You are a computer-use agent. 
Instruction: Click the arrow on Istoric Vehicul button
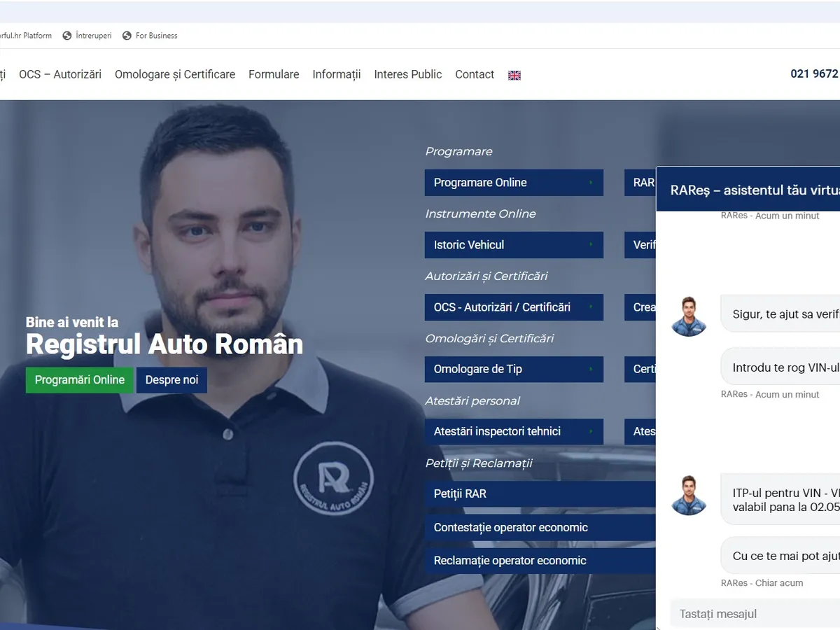coord(591,245)
